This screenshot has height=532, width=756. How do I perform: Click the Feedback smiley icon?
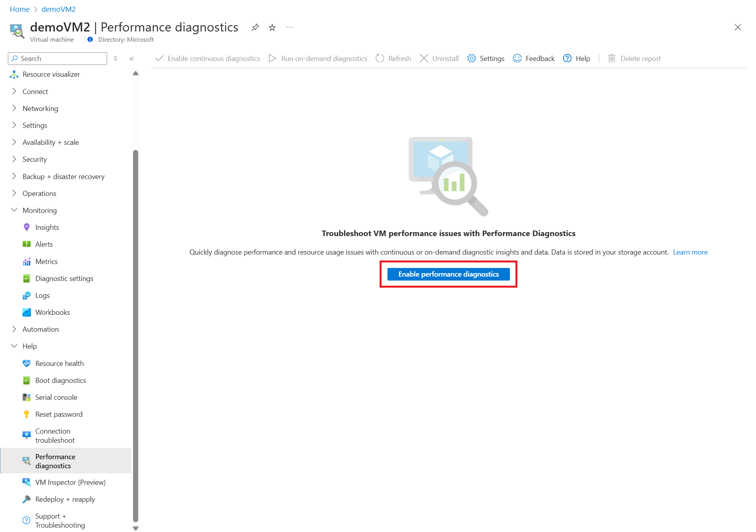coord(517,58)
